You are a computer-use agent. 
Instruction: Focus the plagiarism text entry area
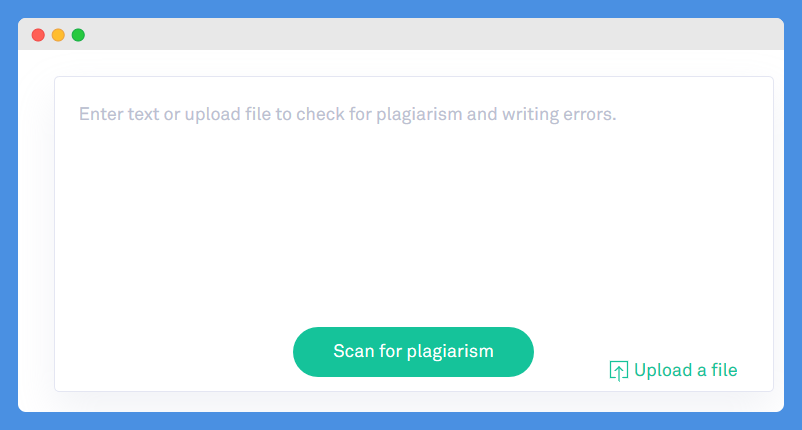tap(414, 234)
